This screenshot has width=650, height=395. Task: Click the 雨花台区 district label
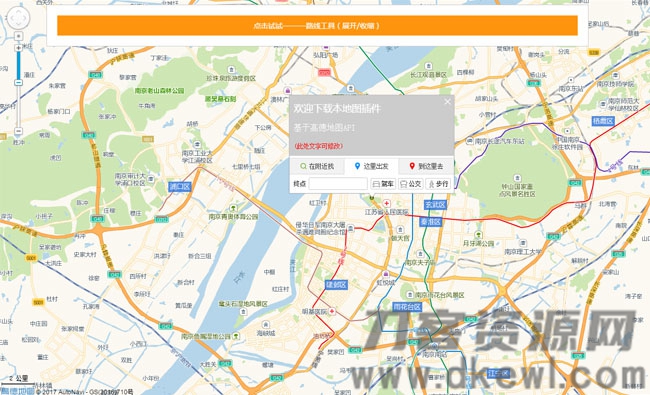(407, 307)
